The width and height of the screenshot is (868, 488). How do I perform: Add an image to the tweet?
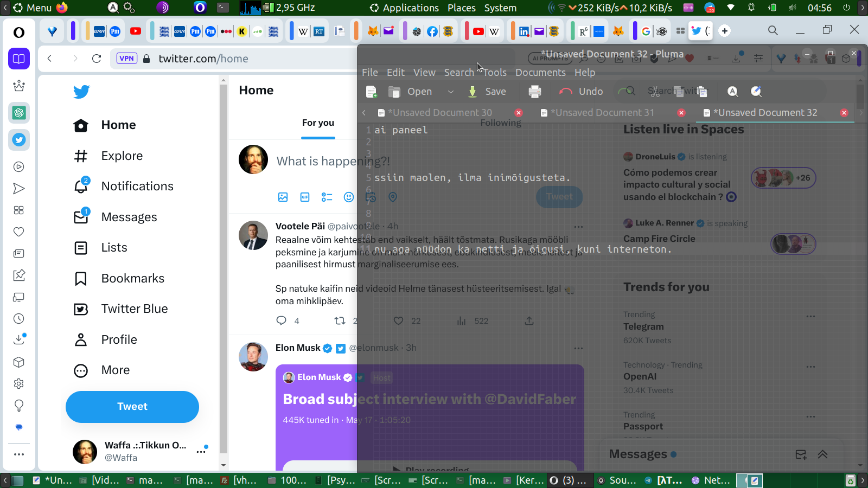click(283, 197)
